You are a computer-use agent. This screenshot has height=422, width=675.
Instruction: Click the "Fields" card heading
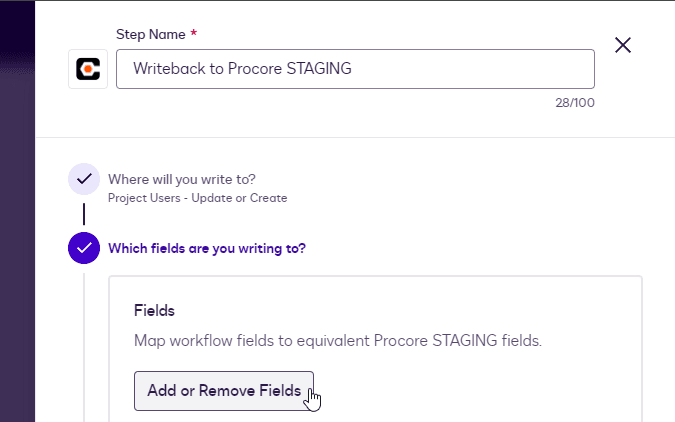[154, 311]
